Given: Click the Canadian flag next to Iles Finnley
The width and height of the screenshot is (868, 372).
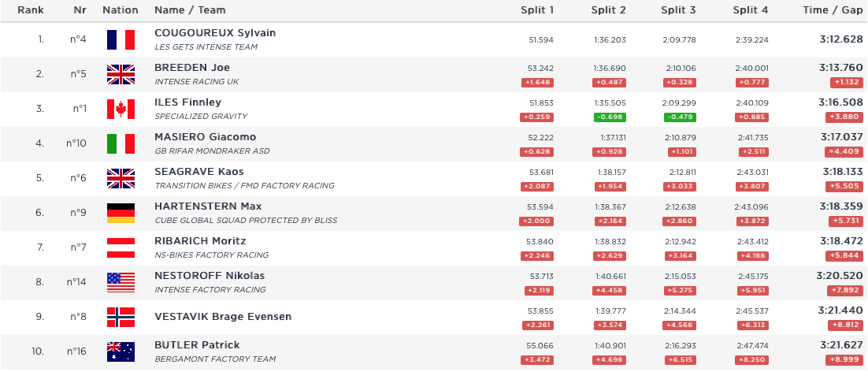Looking at the screenshot, I should point(121,109).
